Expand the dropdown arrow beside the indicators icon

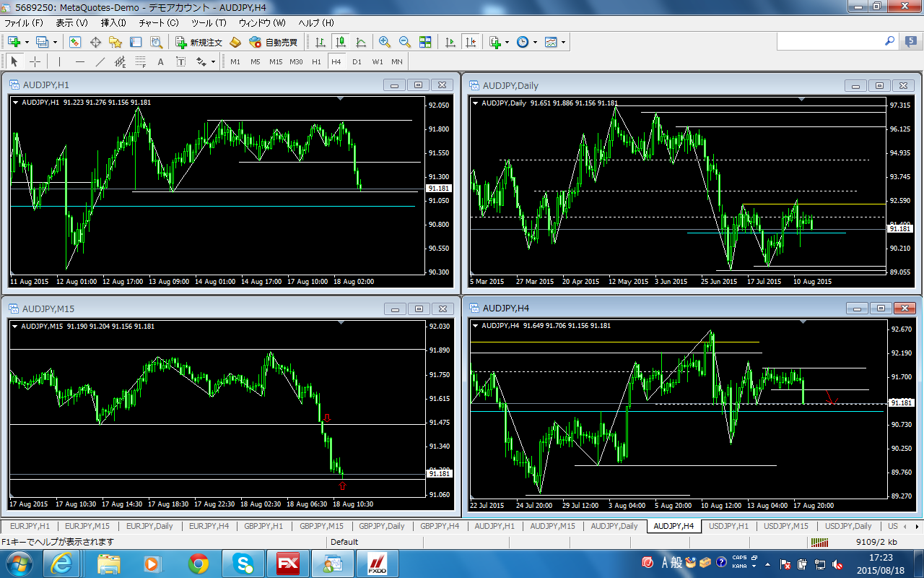(507, 43)
